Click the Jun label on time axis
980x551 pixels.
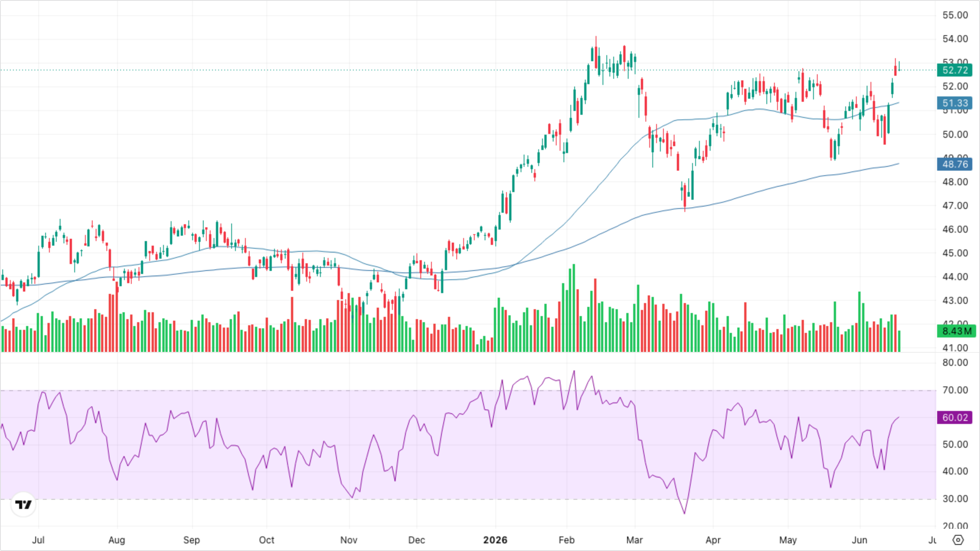coord(859,540)
